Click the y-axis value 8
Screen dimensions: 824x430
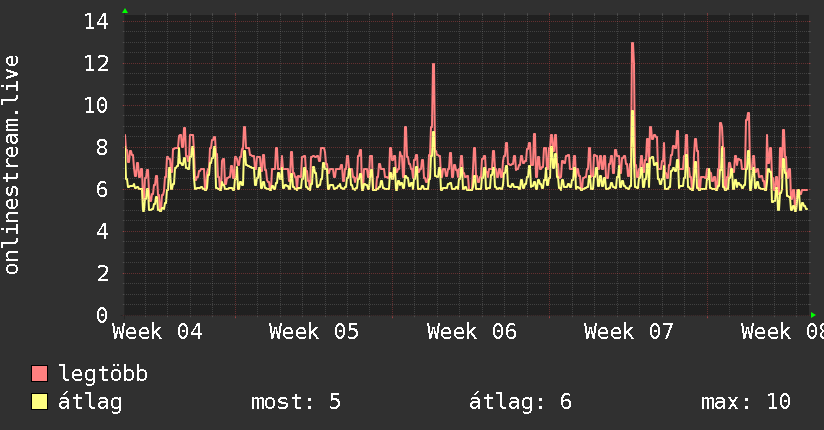click(x=102, y=148)
